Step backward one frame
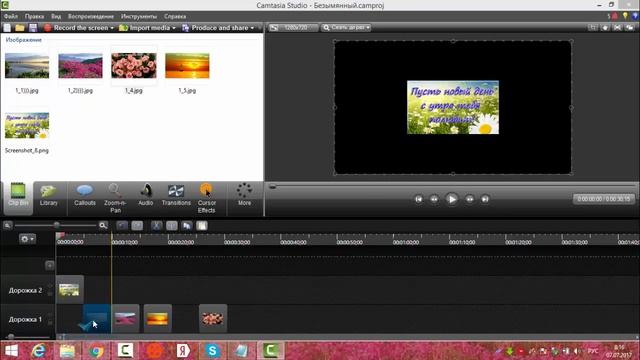 tap(434, 199)
